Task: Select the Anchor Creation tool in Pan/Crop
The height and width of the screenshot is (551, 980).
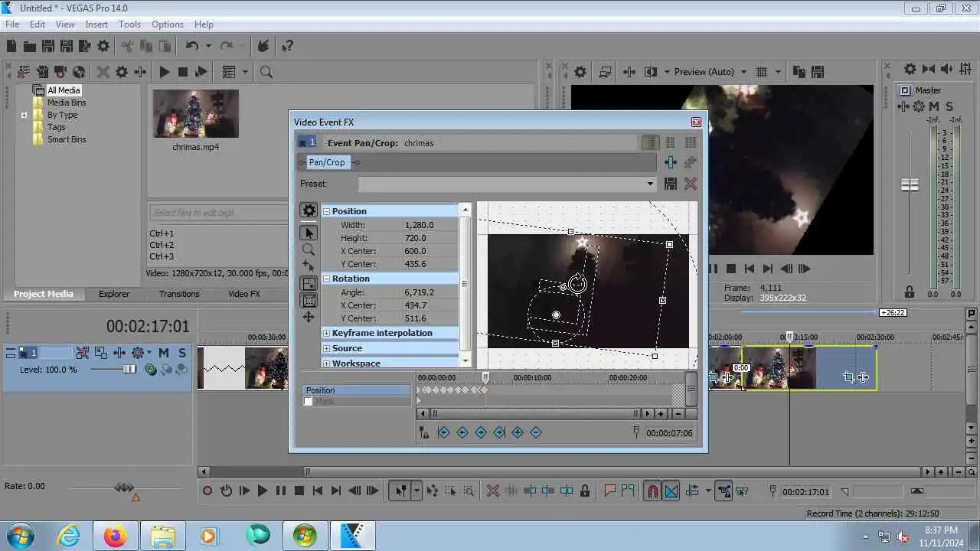Action: [x=309, y=266]
